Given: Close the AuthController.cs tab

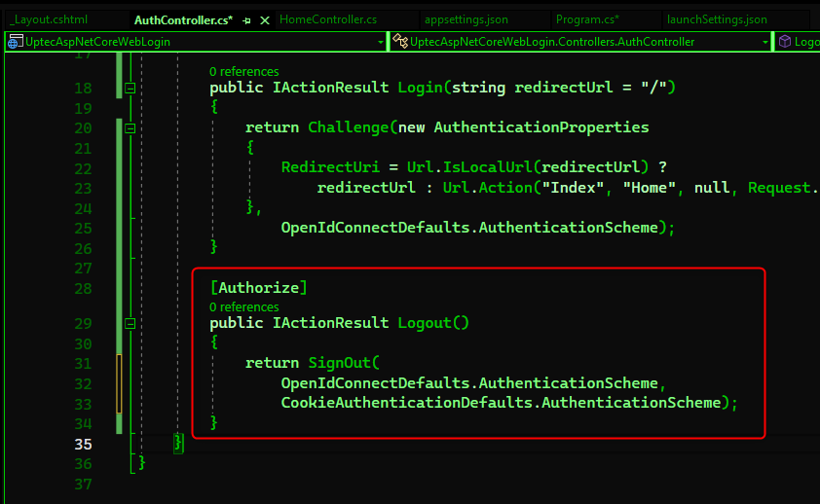Looking at the screenshot, I should [264, 19].
